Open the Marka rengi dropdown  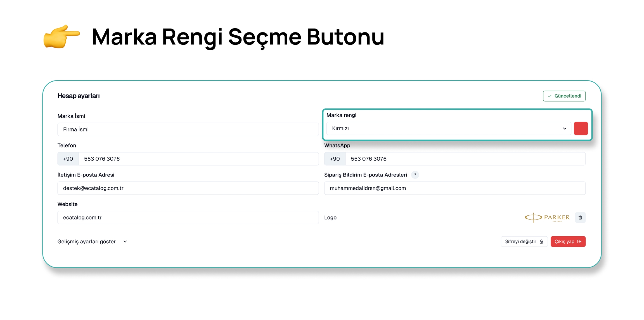click(x=448, y=128)
